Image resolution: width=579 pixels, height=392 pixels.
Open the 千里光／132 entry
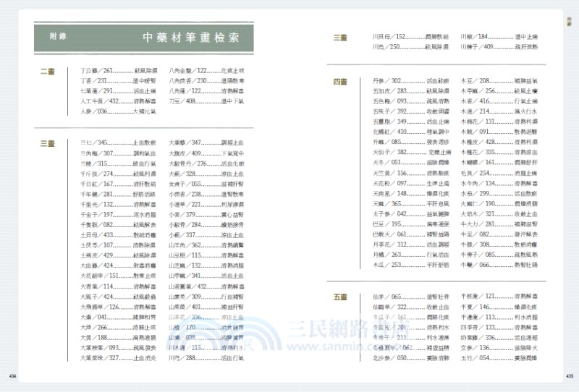[x=119, y=204]
